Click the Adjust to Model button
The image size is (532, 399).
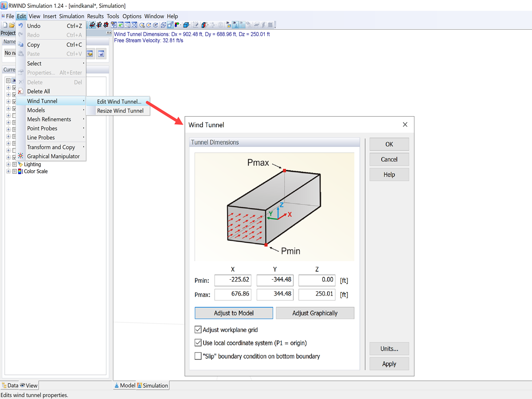pyautogui.click(x=234, y=313)
